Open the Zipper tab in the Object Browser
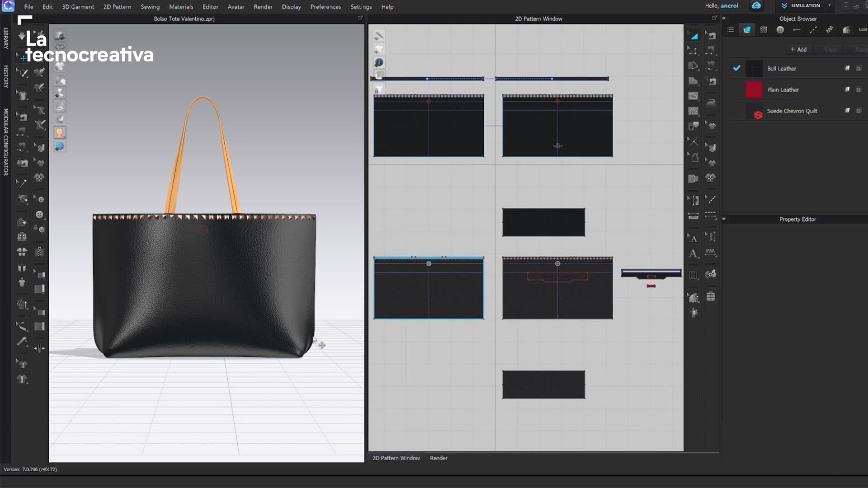Image resolution: width=868 pixels, height=488 pixels. tap(797, 30)
